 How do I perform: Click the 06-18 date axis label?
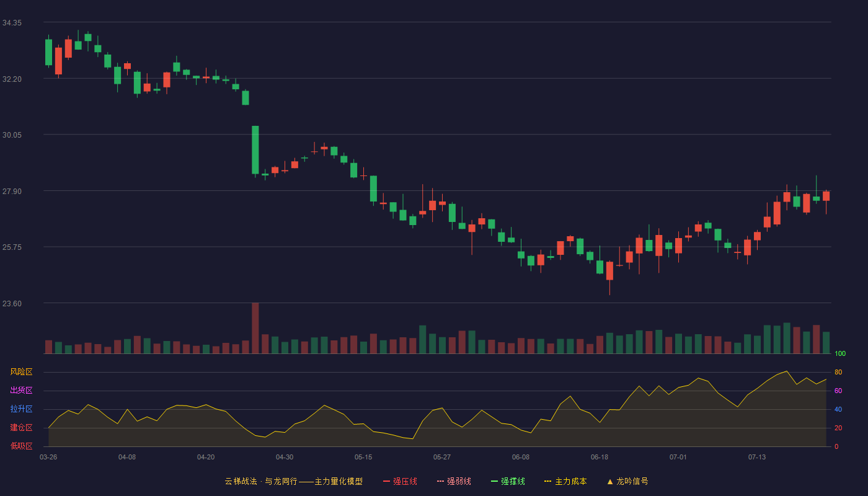click(x=600, y=457)
